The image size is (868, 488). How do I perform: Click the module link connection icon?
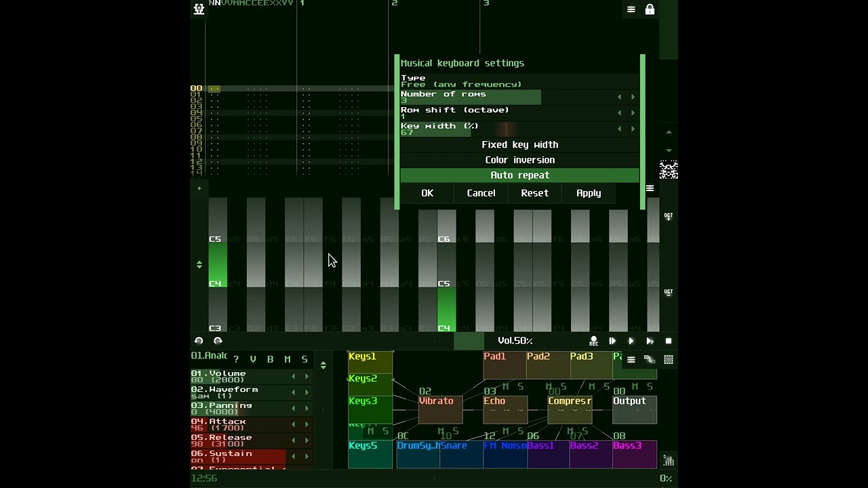pyautogui.click(x=650, y=360)
